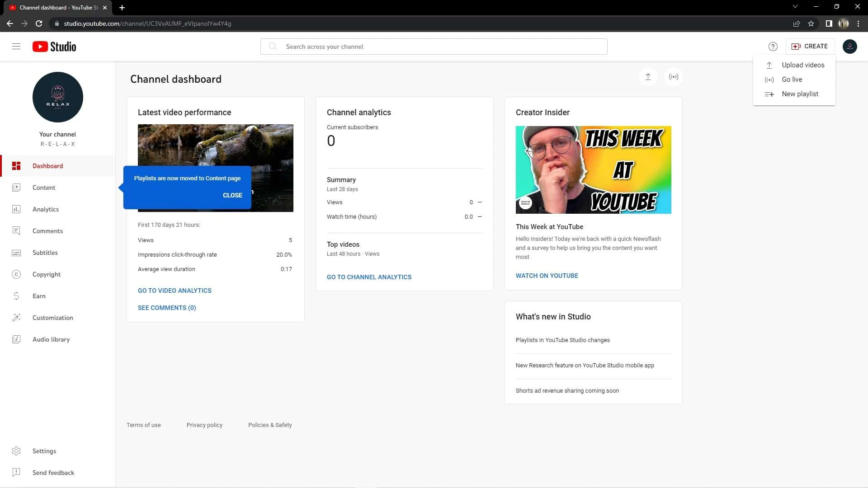
Task: Click the search across your channel field
Action: [434, 47]
